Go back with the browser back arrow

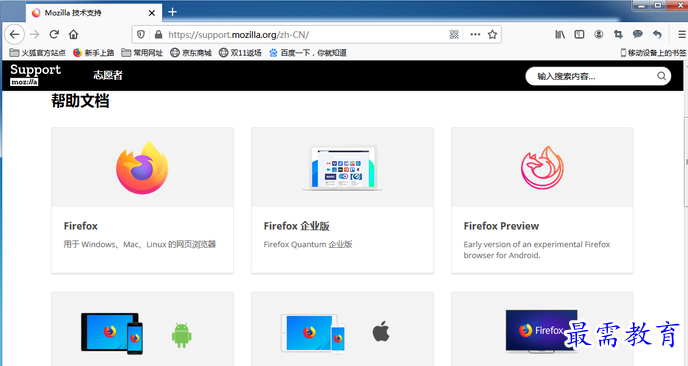tap(14, 34)
